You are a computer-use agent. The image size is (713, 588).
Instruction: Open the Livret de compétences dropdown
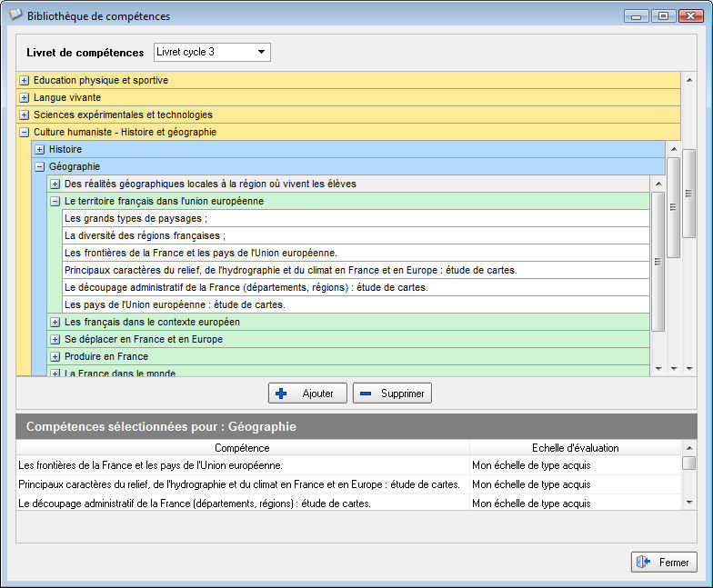pos(212,52)
